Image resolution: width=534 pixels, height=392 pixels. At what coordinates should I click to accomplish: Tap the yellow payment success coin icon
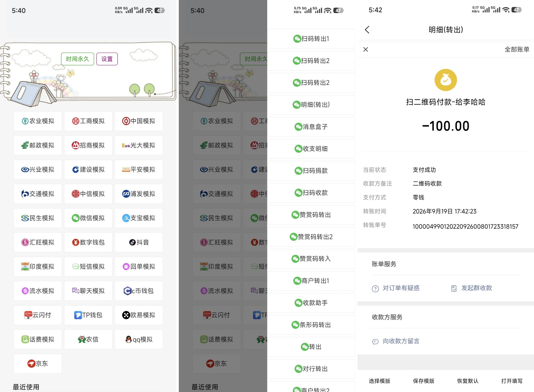click(x=446, y=80)
